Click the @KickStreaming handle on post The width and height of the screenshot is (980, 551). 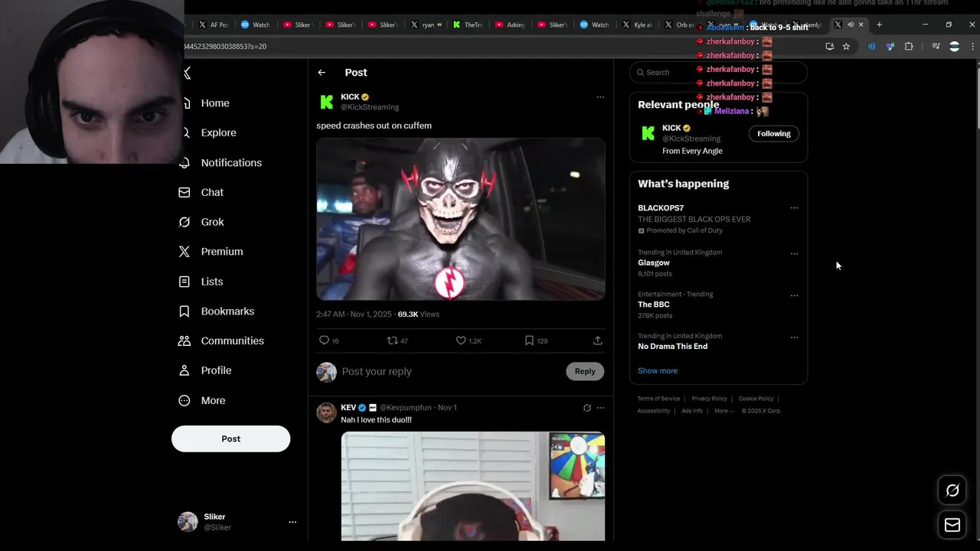(370, 107)
